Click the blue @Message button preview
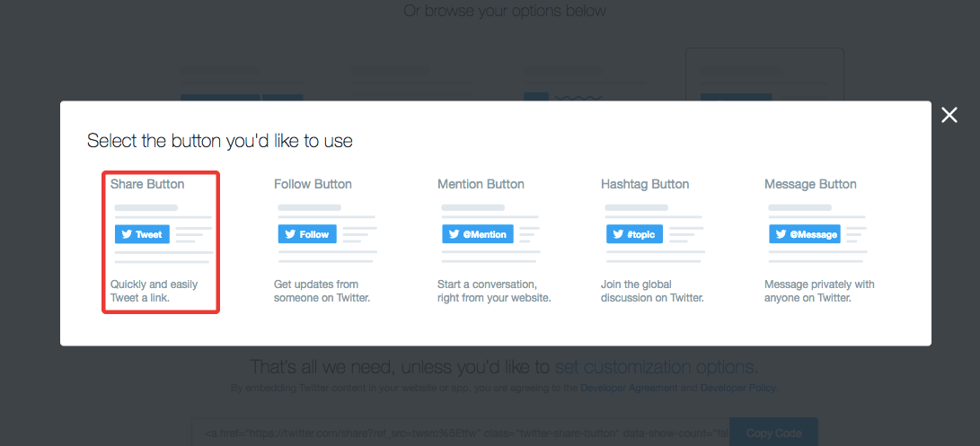 [804, 234]
